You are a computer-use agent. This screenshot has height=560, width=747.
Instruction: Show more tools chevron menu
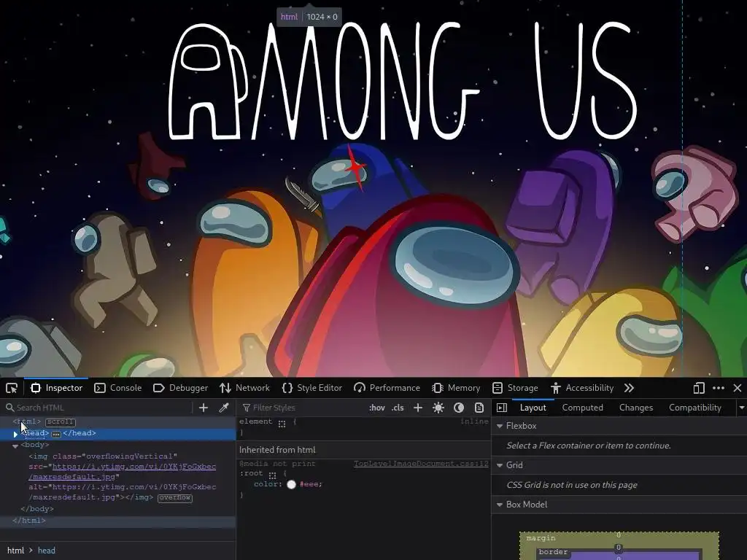tap(629, 388)
